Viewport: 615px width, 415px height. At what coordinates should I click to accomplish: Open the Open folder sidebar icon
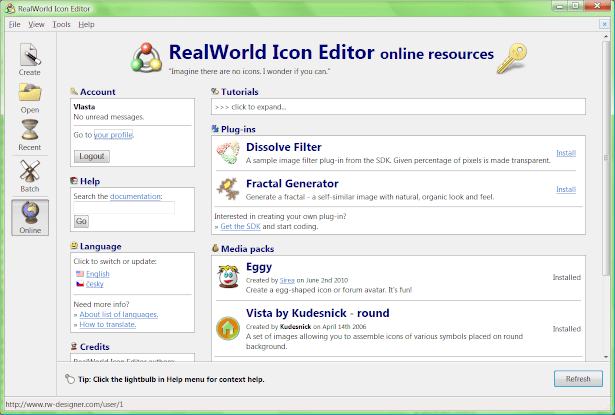[x=30, y=93]
